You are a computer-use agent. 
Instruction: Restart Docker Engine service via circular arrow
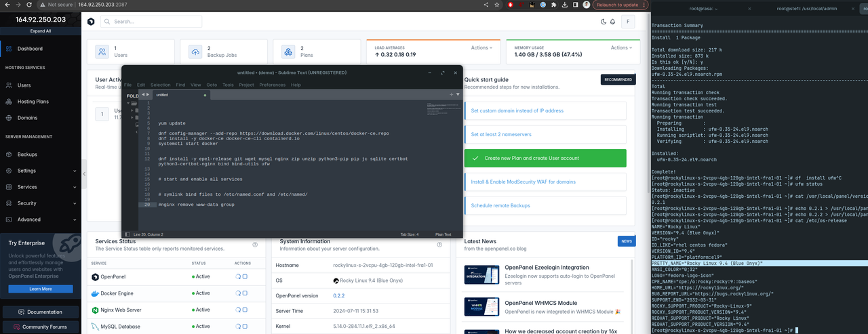click(238, 293)
